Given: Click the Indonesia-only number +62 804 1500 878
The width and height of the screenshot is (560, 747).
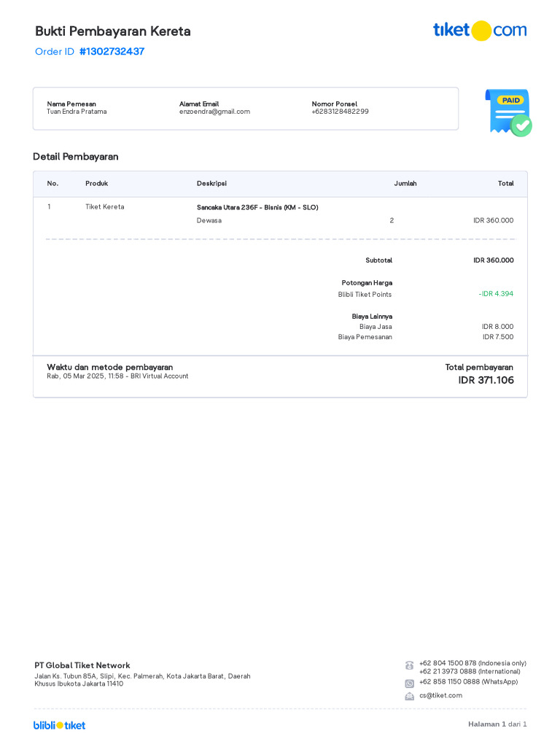Looking at the screenshot, I should (472, 663).
